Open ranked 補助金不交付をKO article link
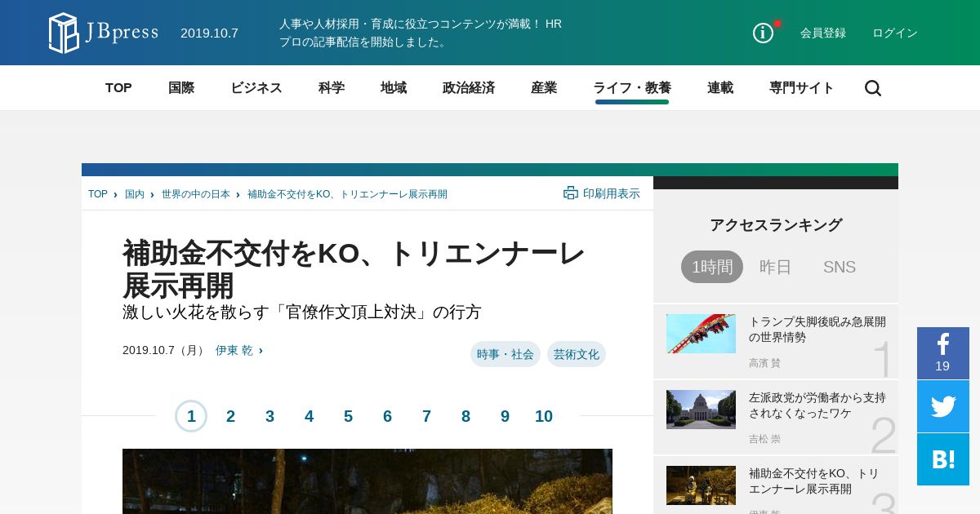980x514 pixels. [x=814, y=481]
